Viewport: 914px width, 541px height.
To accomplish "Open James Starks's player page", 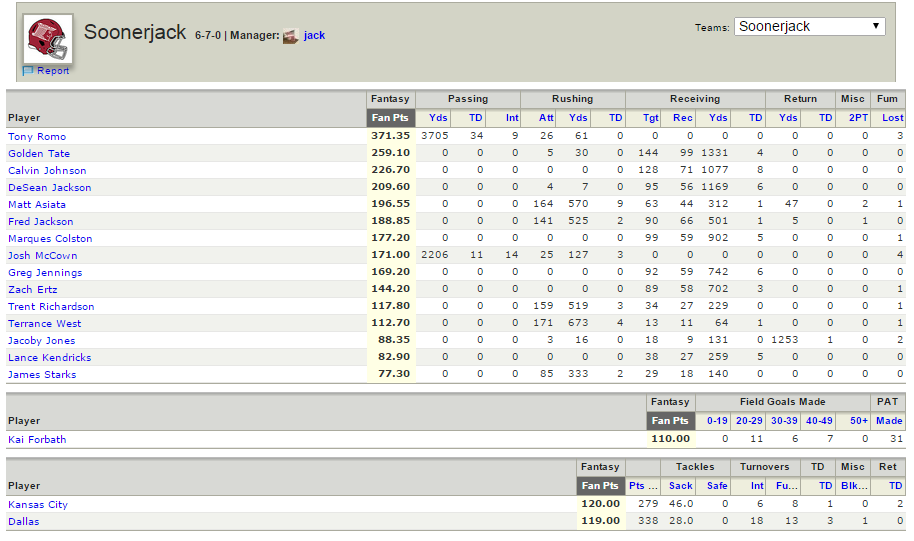I will pyautogui.click(x=42, y=374).
